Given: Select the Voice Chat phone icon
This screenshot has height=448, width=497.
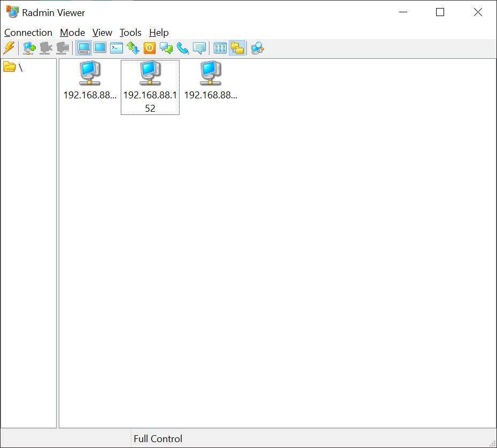Looking at the screenshot, I should coord(183,48).
